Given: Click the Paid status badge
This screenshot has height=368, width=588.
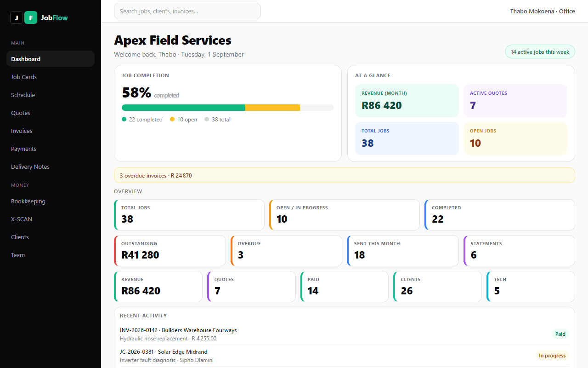Looking at the screenshot, I should point(560,334).
